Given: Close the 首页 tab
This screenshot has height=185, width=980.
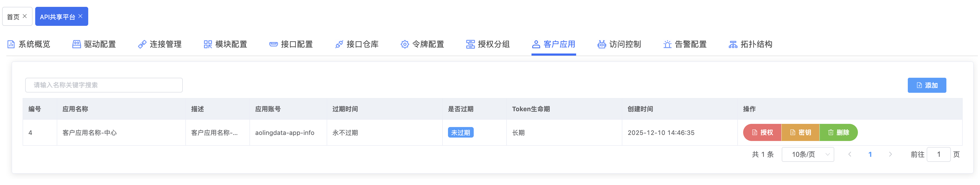Looking at the screenshot, I should pyautogui.click(x=25, y=16).
